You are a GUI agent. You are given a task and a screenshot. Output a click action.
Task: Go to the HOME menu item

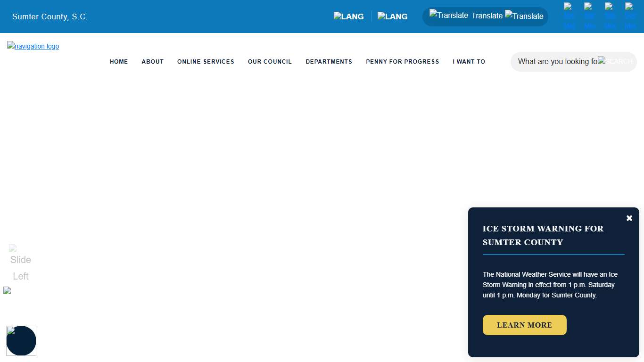point(119,62)
